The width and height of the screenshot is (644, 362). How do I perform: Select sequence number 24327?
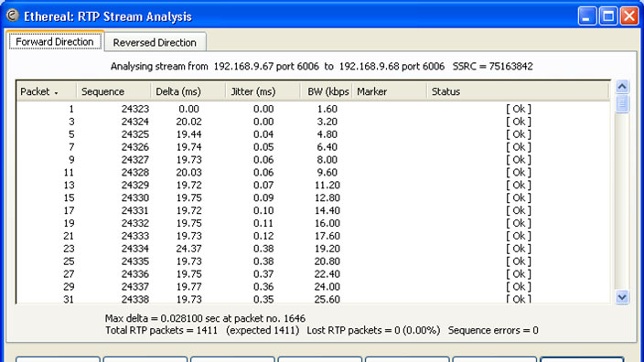(135, 160)
